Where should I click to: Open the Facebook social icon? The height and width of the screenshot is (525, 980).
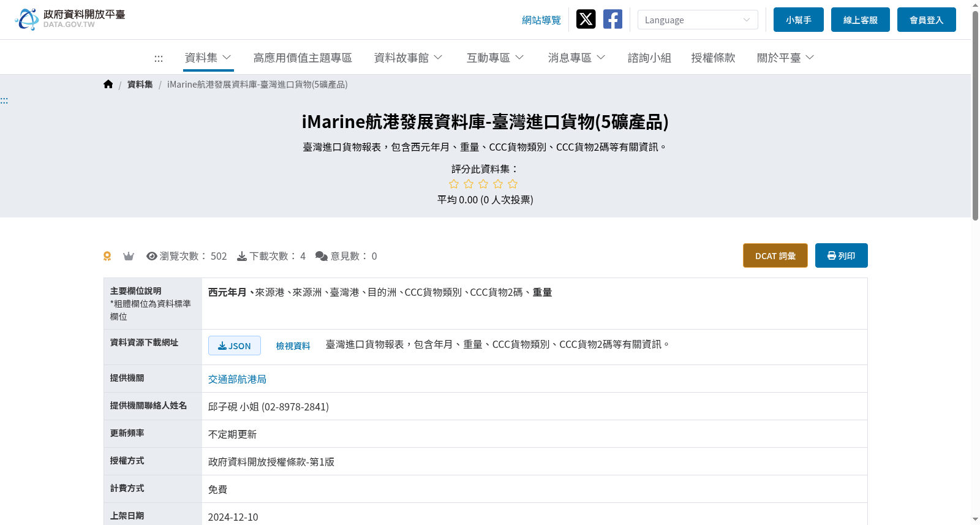point(612,19)
